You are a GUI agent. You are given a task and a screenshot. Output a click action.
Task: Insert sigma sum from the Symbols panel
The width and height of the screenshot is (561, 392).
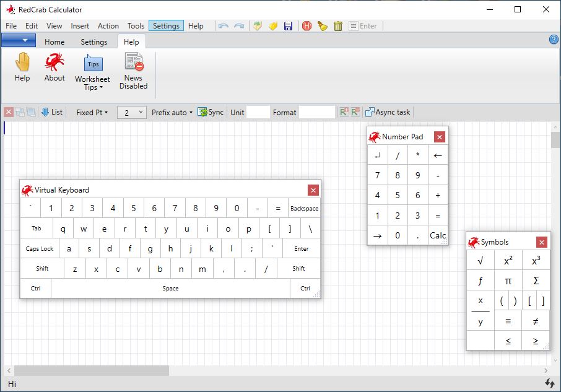pyautogui.click(x=536, y=281)
